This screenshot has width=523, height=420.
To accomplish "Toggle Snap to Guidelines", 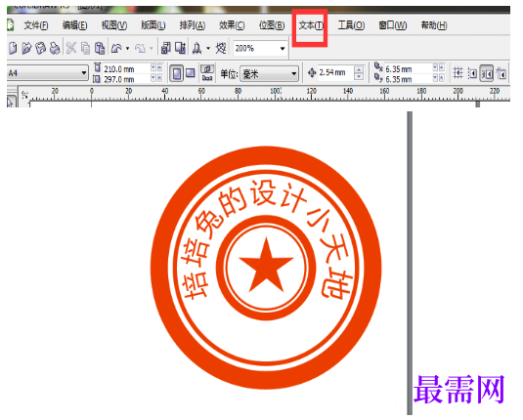I will (472, 73).
